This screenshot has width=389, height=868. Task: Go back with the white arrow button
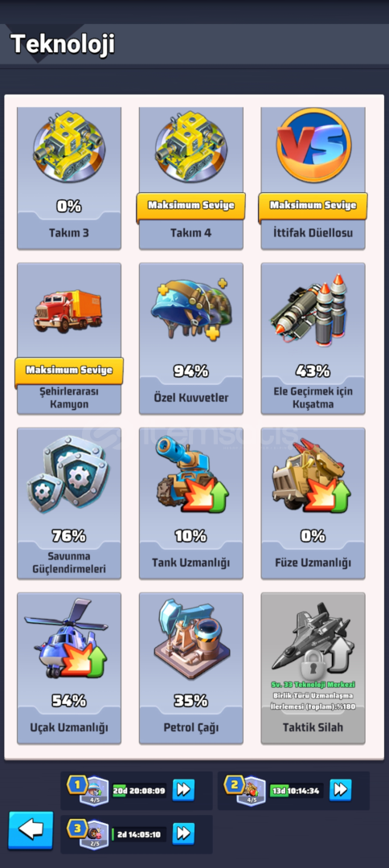pyautogui.click(x=31, y=829)
